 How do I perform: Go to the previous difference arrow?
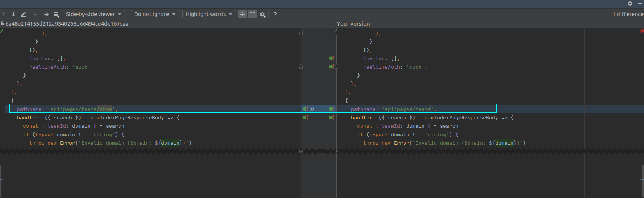[x=4, y=14]
